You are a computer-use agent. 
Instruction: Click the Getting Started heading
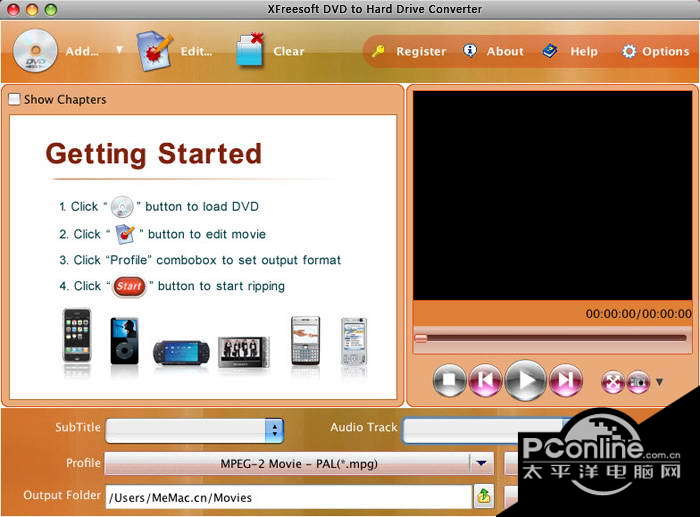click(x=154, y=154)
